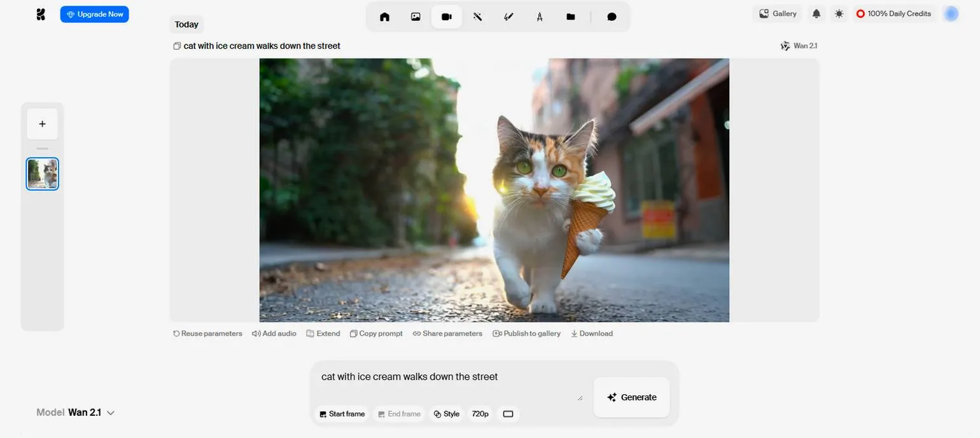Open the compass design tool
Viewport: 980px width, 438px height.
tap(540, 17)
